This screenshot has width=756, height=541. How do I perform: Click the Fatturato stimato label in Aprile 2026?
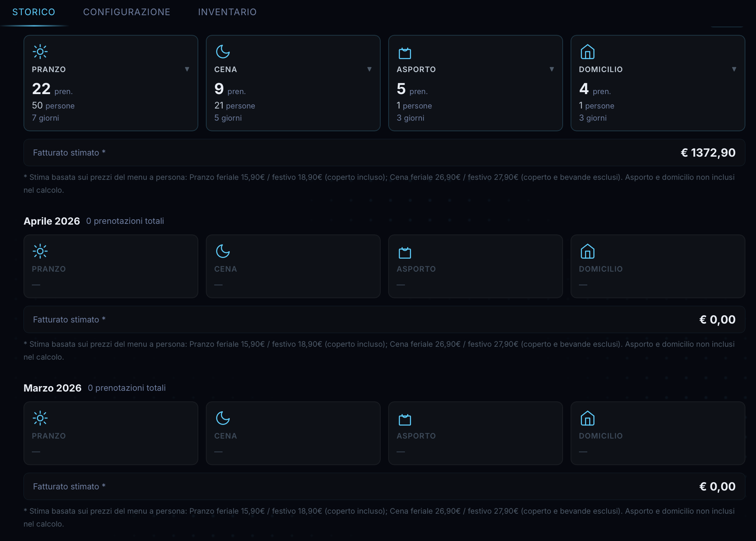[x=69, y=319]
